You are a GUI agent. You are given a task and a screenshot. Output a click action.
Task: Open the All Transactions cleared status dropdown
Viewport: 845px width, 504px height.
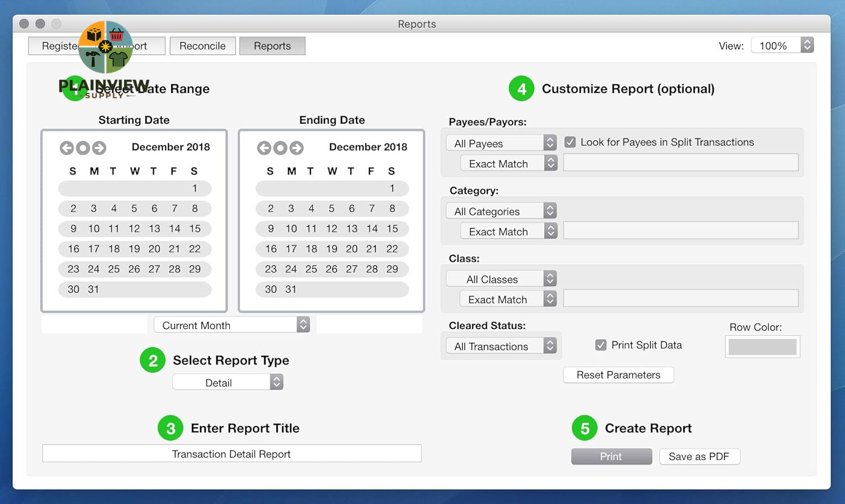click(x=501, y=346)
